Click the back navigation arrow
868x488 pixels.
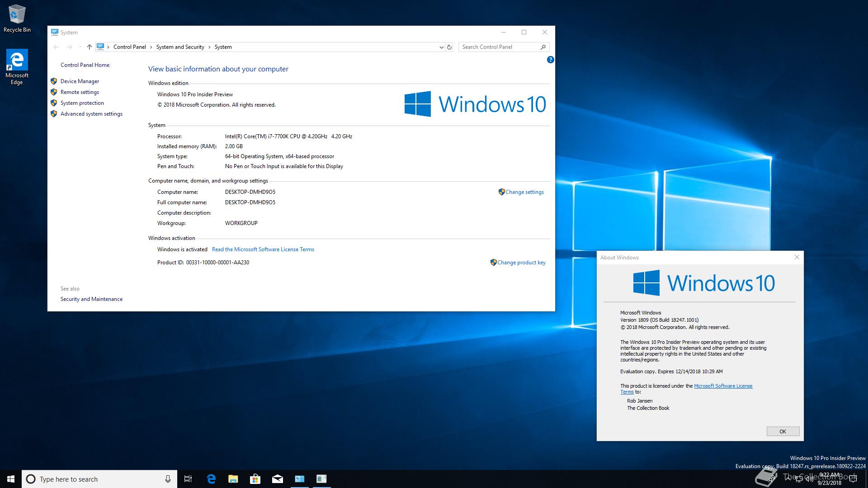pos(56,47)
